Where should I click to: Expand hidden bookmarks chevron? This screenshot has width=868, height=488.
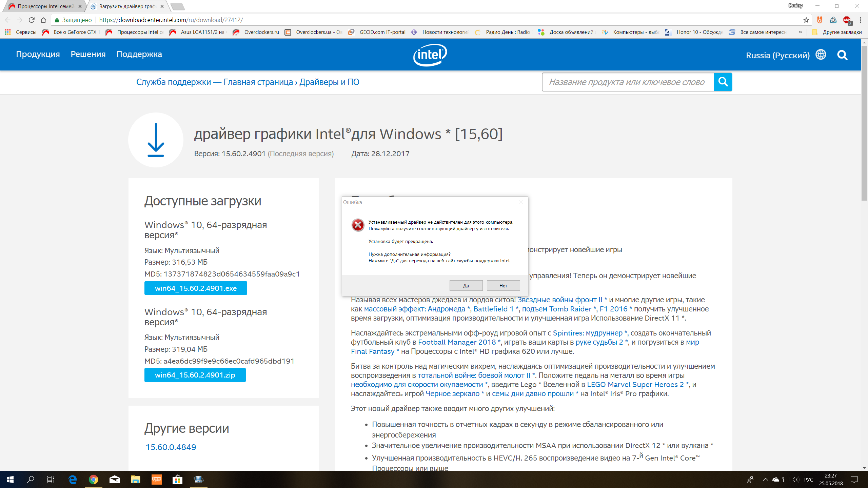point(800,32)
